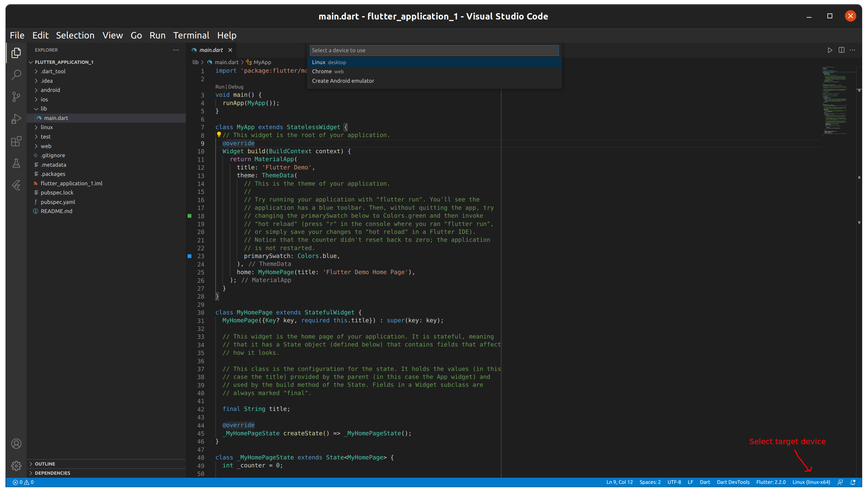Click the MyApp breadcrumb item

tap(259, 62)
